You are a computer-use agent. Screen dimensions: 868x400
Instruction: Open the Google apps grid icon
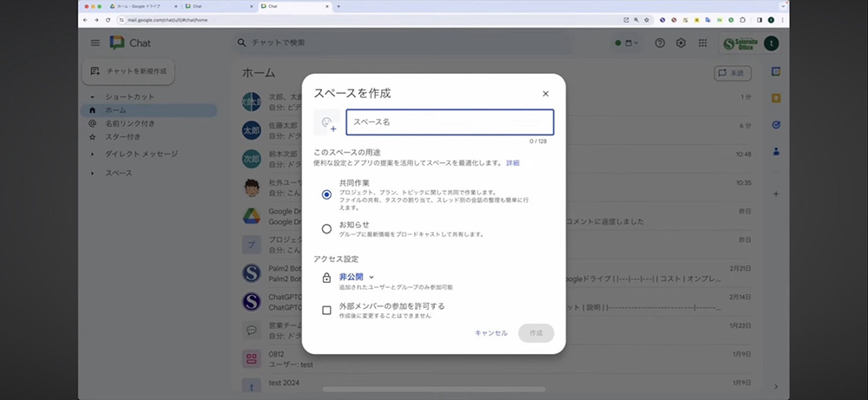[702, 43]
